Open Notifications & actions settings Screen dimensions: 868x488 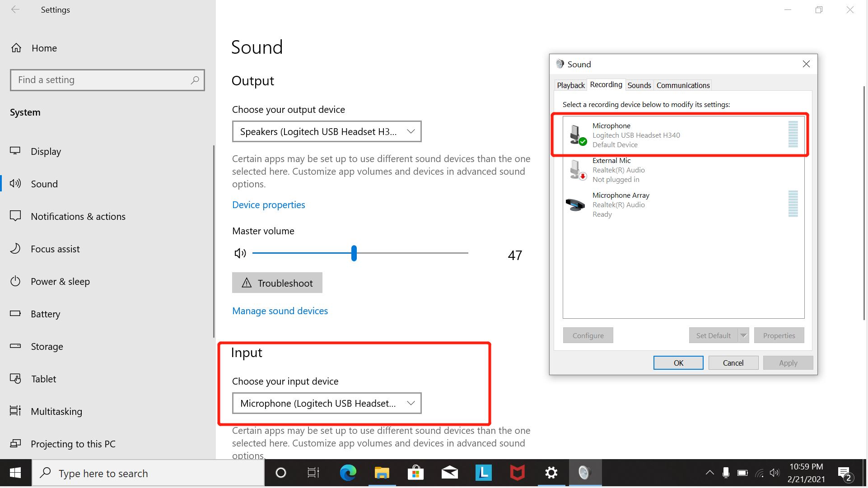click(x=78, y=216)
